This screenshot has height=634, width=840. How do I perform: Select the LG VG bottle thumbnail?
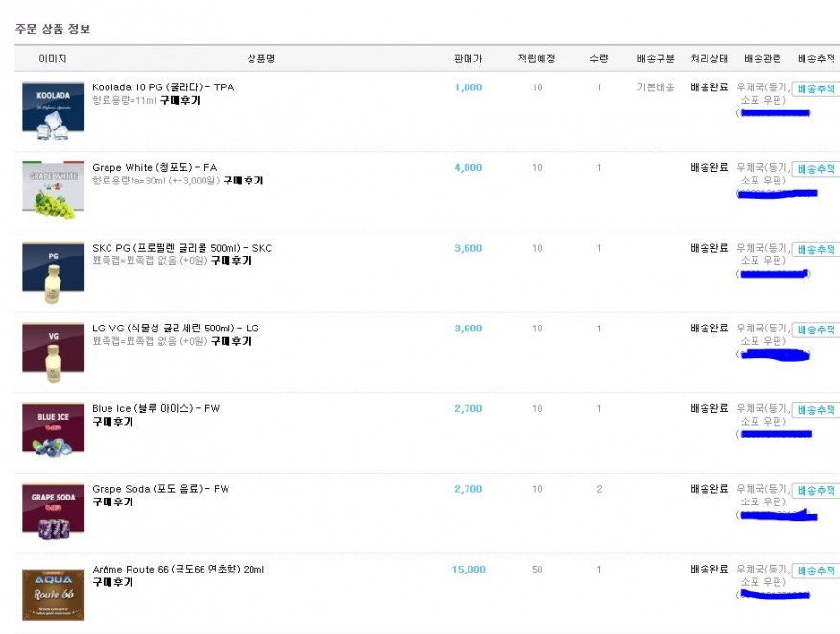point(54,351)
